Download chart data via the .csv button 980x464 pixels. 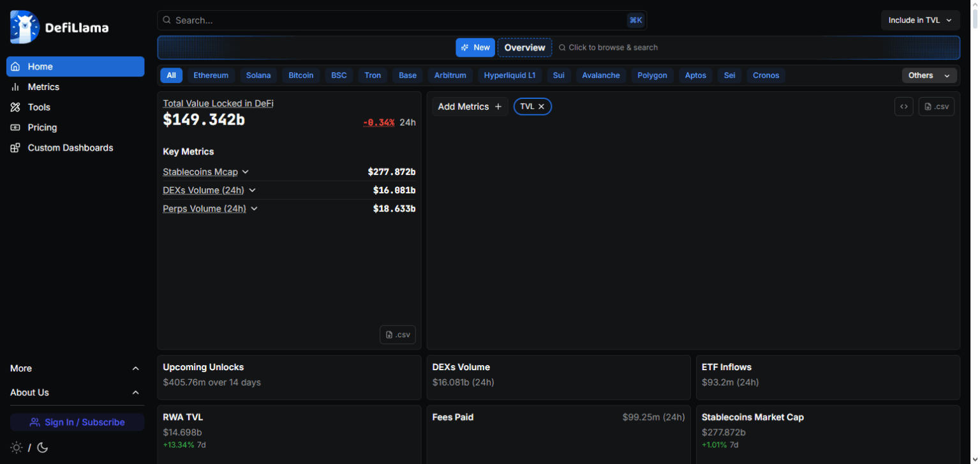936,107
